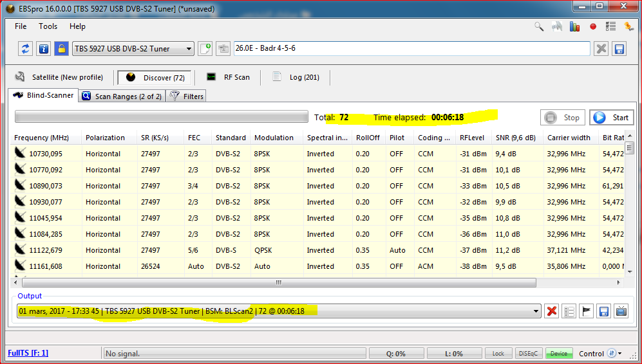Click the black flag icon in Output
Screen dimensions: 642x364
click(x=586, y=311)
